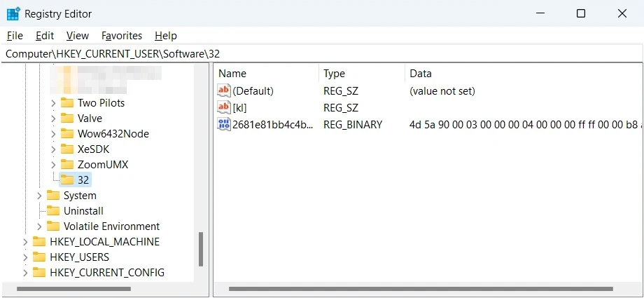This screenshot has height=298, width=644.
Task: Click the REG_SZ type cell of (Default)
Action: [x=341, y=91]
